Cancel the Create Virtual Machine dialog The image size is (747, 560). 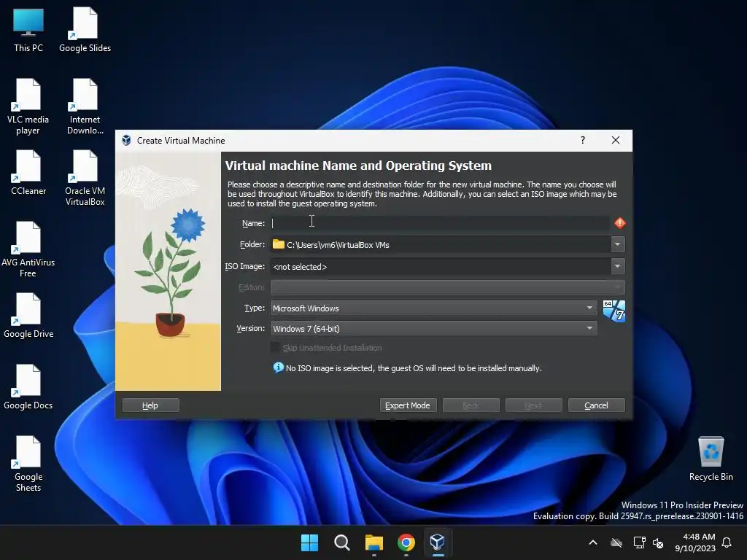coord(597,405)
